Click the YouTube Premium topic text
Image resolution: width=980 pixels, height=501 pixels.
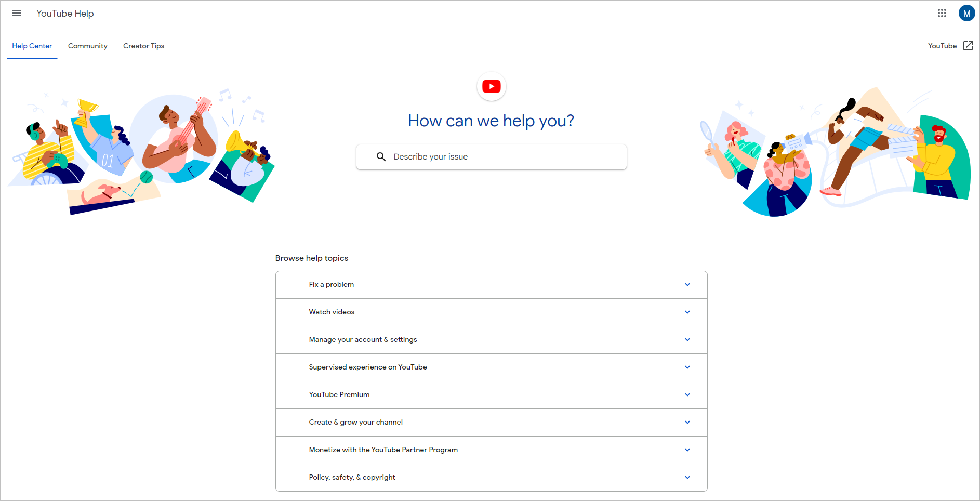[x=339, y=395]
